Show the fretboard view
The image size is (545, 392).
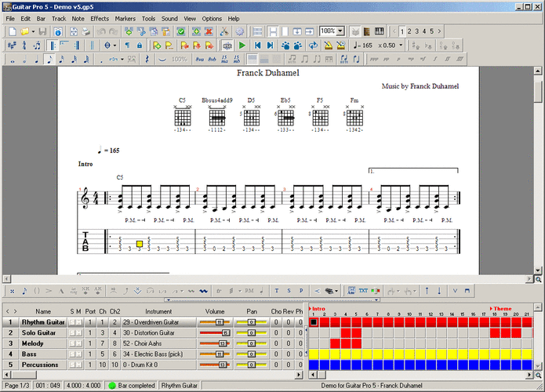[367, 31]
